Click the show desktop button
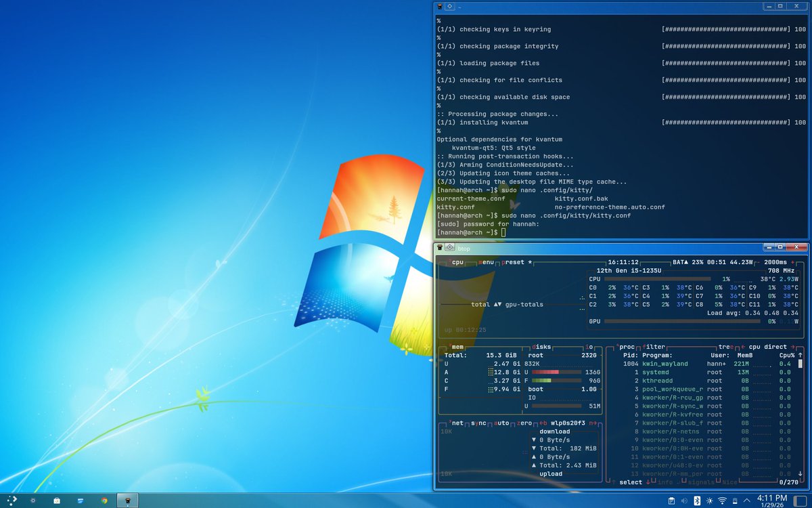The width and height of the screenshot is (812, 508). [x=800, y=501]
